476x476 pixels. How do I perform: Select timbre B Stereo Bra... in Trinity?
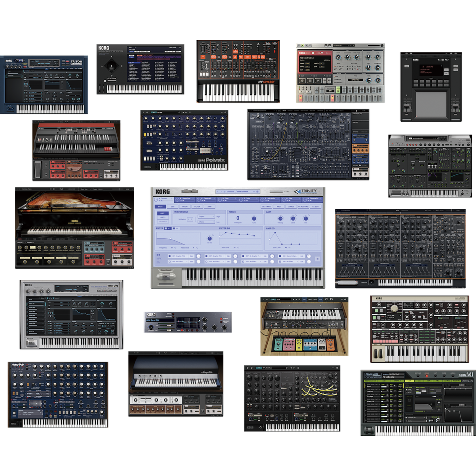pos(185,200)
